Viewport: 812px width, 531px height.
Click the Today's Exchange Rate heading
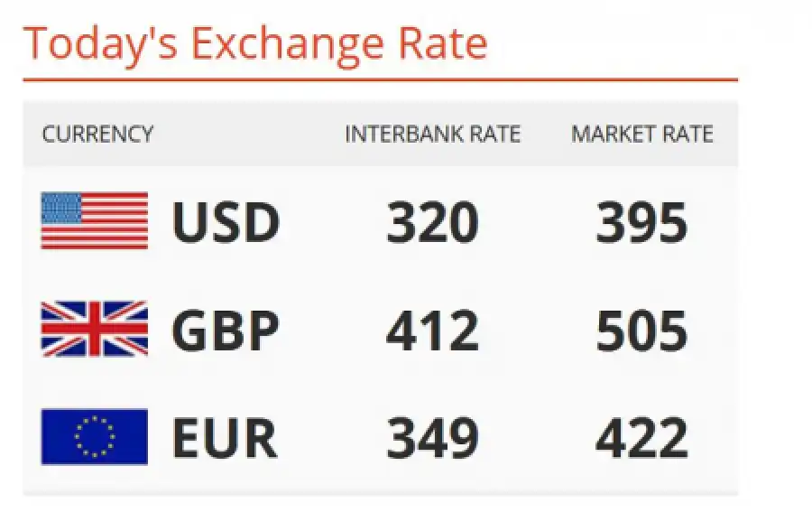(255, 43)
